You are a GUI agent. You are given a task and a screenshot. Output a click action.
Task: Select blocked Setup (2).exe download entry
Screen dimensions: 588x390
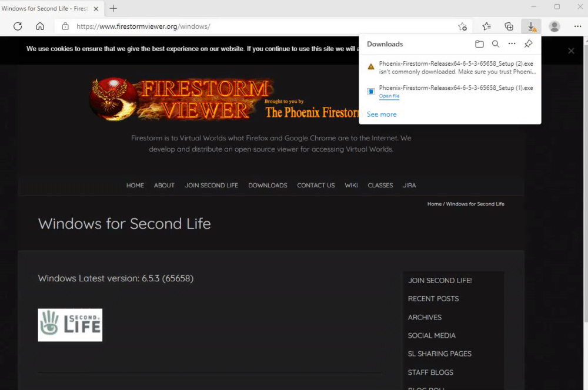pos(450,68)
